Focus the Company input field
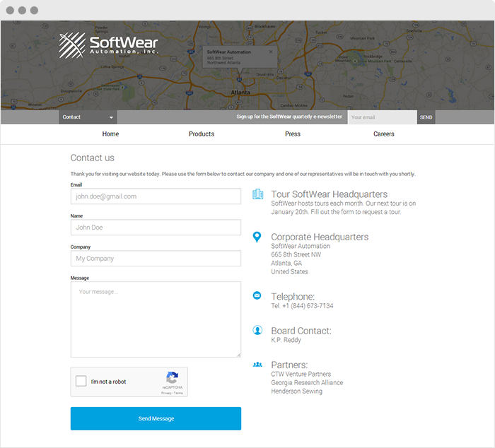The height and width of the screenshot is (448, 495). click(156, 259)
